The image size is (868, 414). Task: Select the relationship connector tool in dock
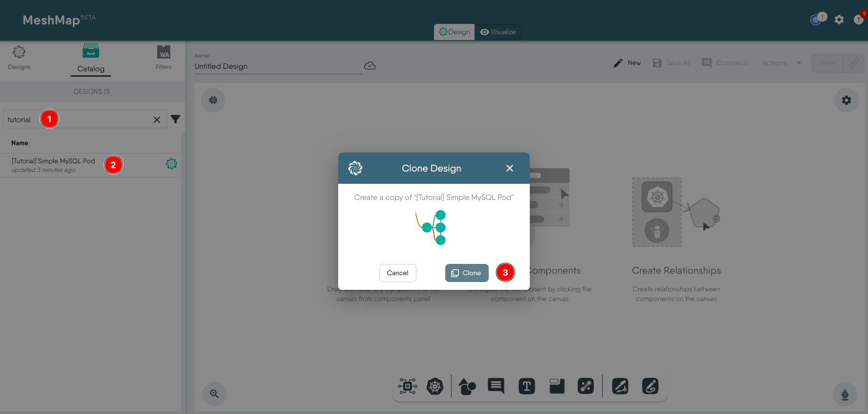(x=586, y=386)
